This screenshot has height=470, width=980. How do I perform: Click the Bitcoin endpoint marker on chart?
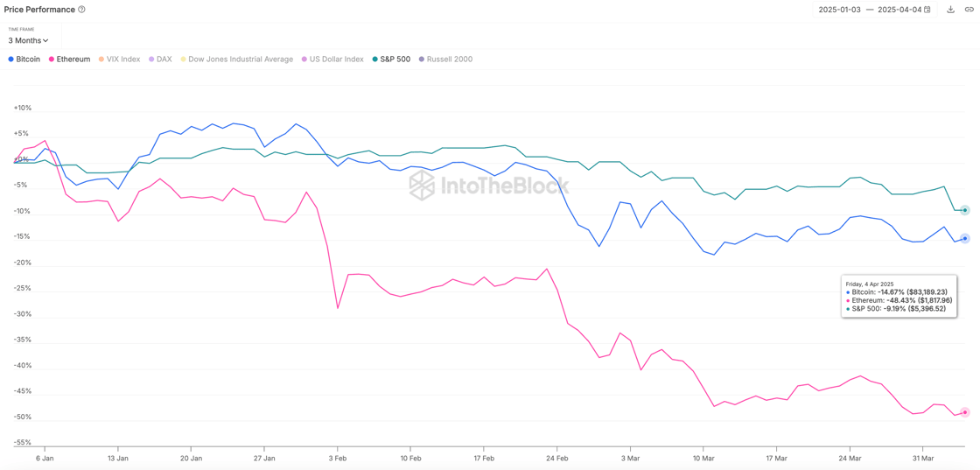[x=965, y=238]
